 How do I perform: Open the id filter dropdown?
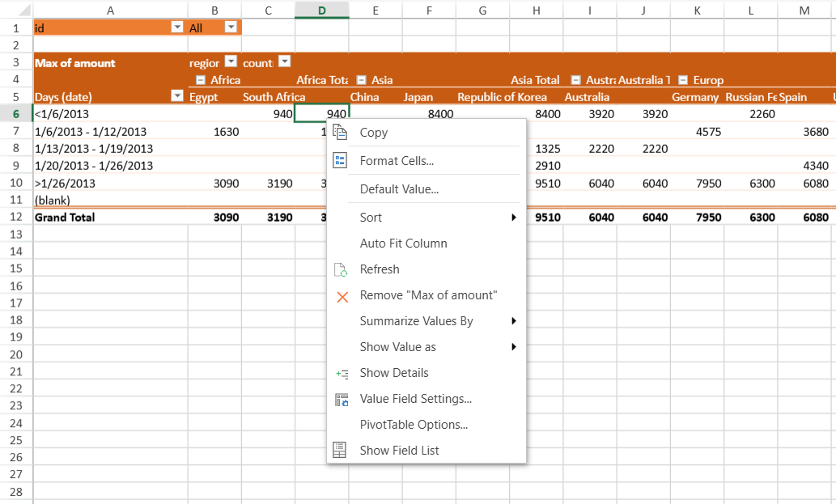(x=177, y=28)
